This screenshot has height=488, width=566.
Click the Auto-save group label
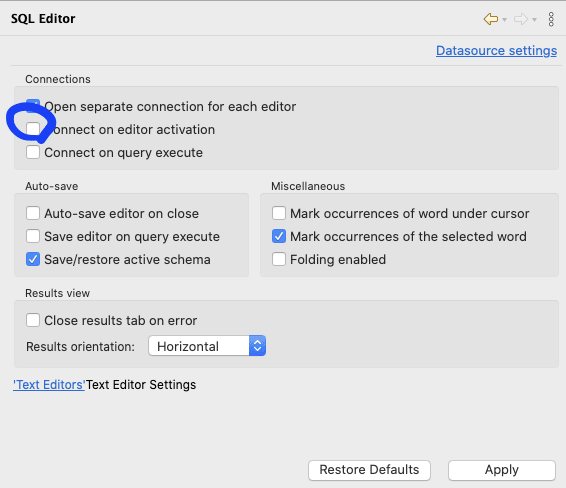(52, 186)
